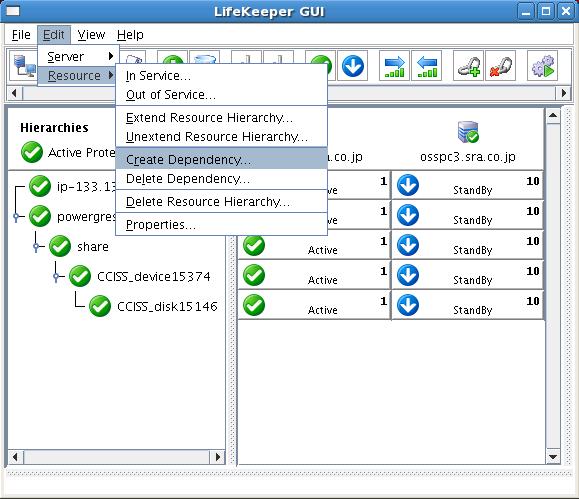Click priority 10 in the ip-133 row
The image size is (579, 499).
[x=532, y=181]
